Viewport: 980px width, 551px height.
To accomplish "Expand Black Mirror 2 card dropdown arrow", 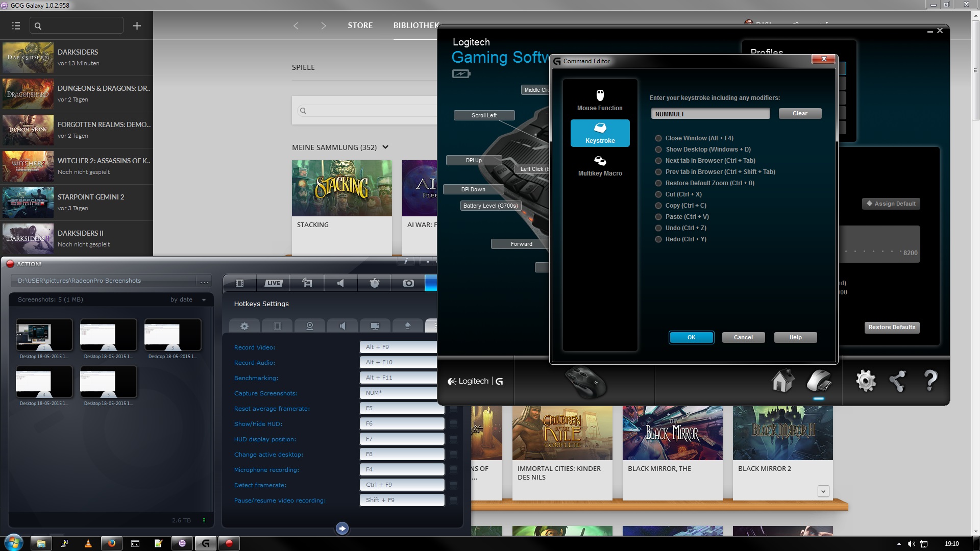I will (x=823, y=491).
